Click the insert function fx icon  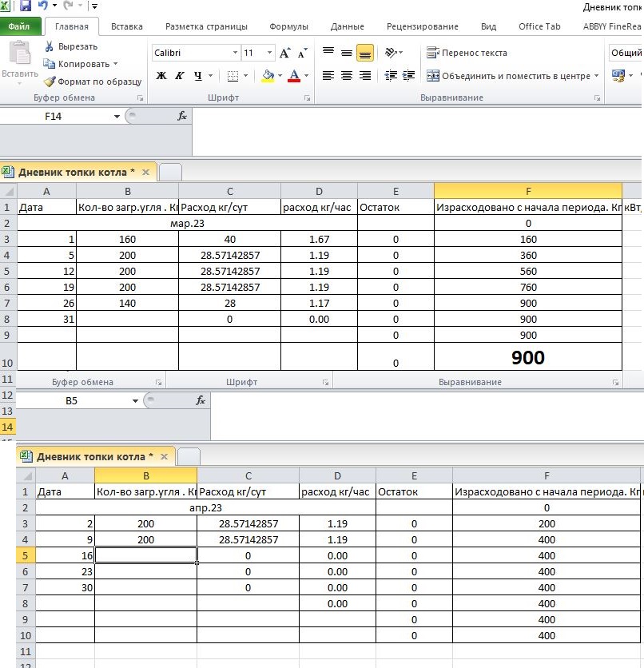[182, 116]
